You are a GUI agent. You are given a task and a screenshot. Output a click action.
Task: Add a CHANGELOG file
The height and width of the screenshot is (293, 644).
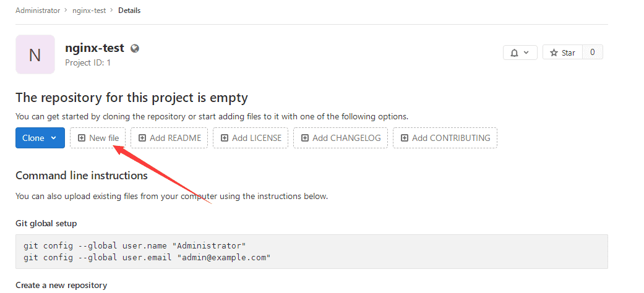coord(340,138)
